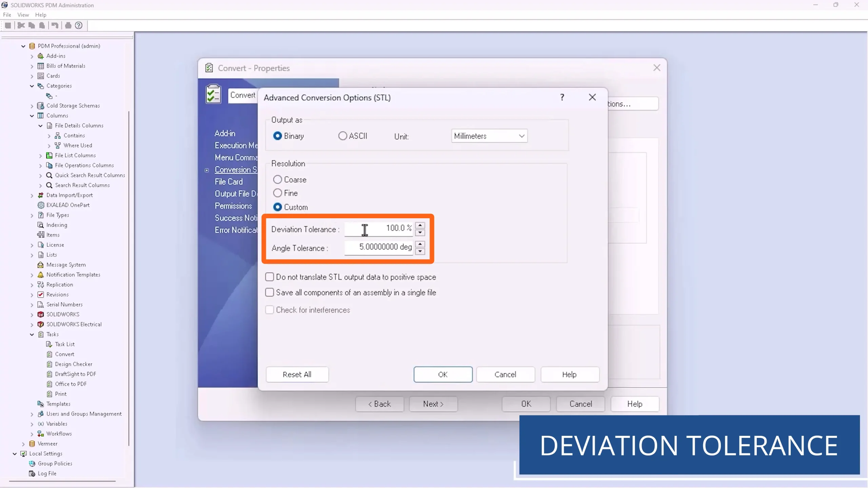Click the Deviation Tolerance input field
The width and height of the screenshot is (868, 488).
tap(376, 229)
